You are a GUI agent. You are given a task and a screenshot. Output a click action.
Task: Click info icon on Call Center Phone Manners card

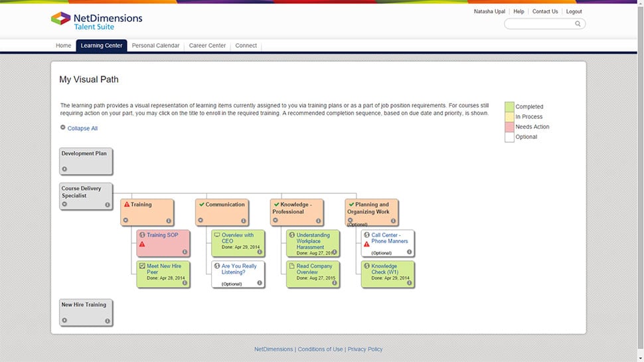click(x=409, y=252)
